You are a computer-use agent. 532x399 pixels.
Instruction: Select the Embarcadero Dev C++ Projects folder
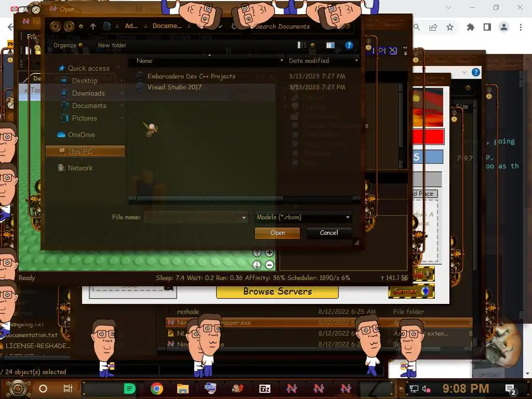pos(191,76)
